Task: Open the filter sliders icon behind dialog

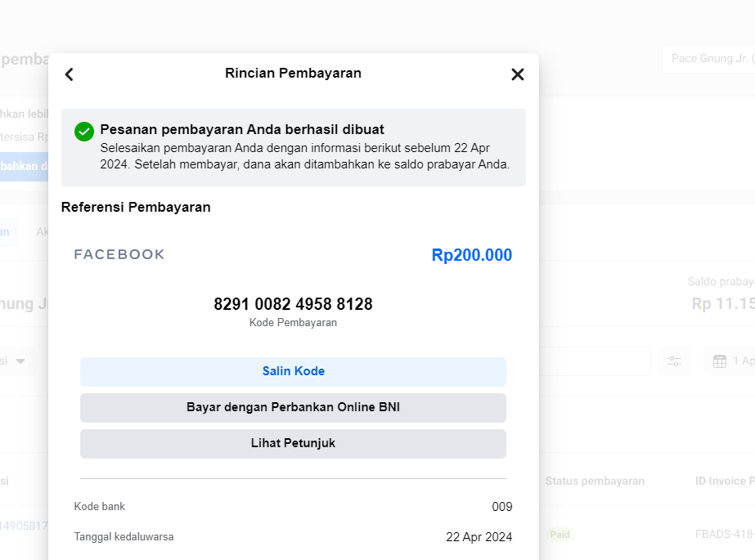Action: [674, 361]
